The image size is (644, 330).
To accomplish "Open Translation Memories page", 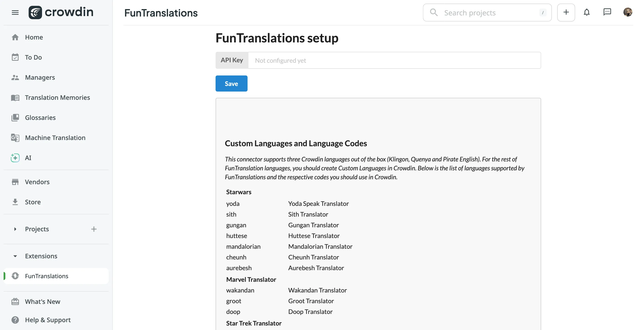I will click(57, 98).
